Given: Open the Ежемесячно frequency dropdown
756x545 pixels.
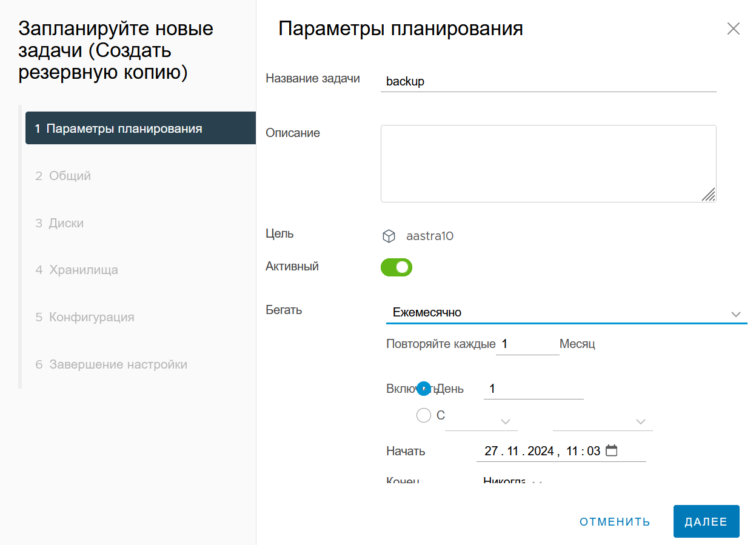Looking at the screenshot, I should tap(566, 313).
